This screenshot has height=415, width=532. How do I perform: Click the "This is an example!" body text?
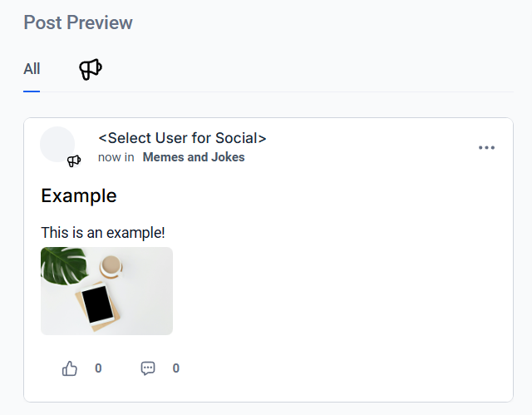[x=103, y=233]
